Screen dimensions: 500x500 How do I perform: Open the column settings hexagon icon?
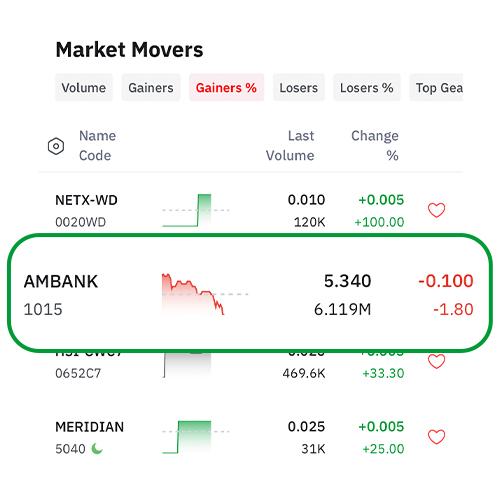[x=56, y=146]
